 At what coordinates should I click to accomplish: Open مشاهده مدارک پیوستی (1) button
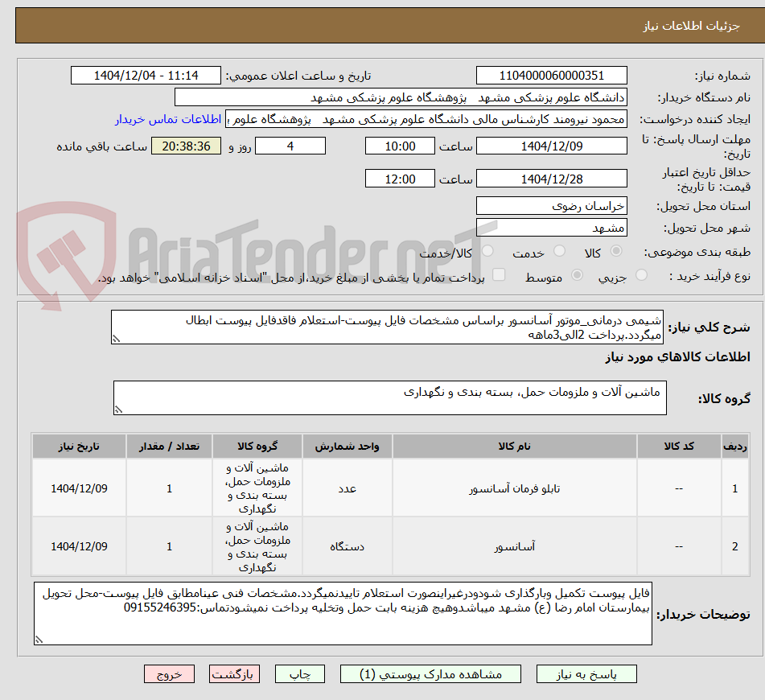point(430,674)
